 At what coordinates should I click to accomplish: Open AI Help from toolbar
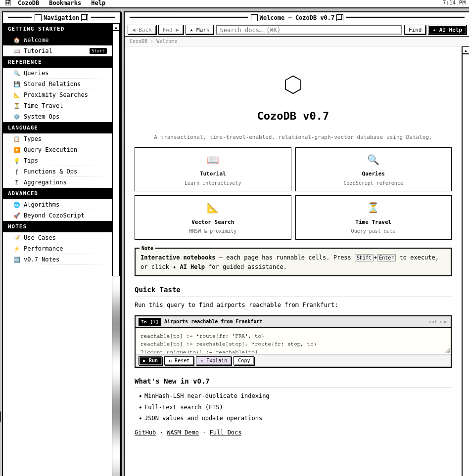447,30
